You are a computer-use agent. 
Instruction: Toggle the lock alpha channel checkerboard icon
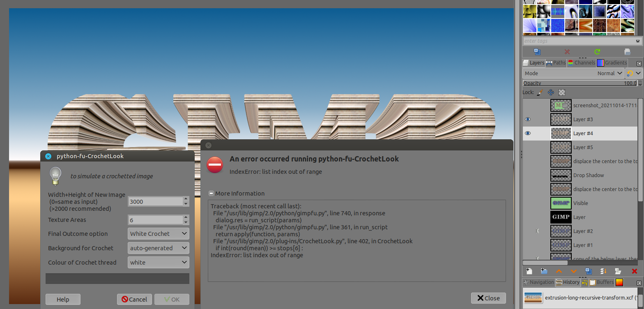click(x=562, y=92)
